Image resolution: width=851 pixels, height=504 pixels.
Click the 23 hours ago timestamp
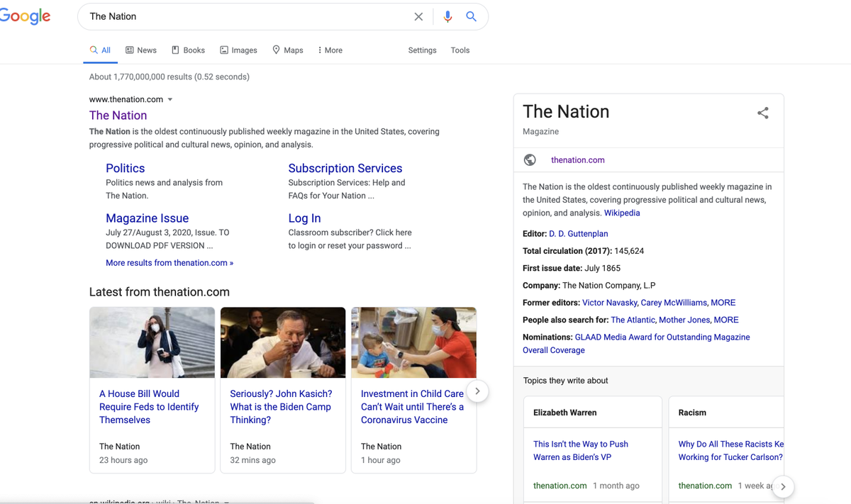click(x=123, y=460)
